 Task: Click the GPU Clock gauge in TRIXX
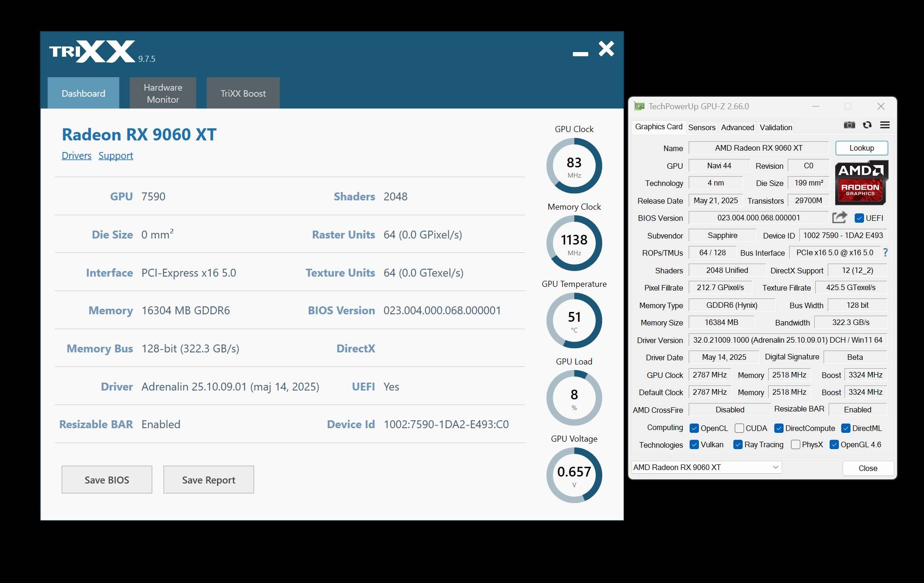[574, 166]
